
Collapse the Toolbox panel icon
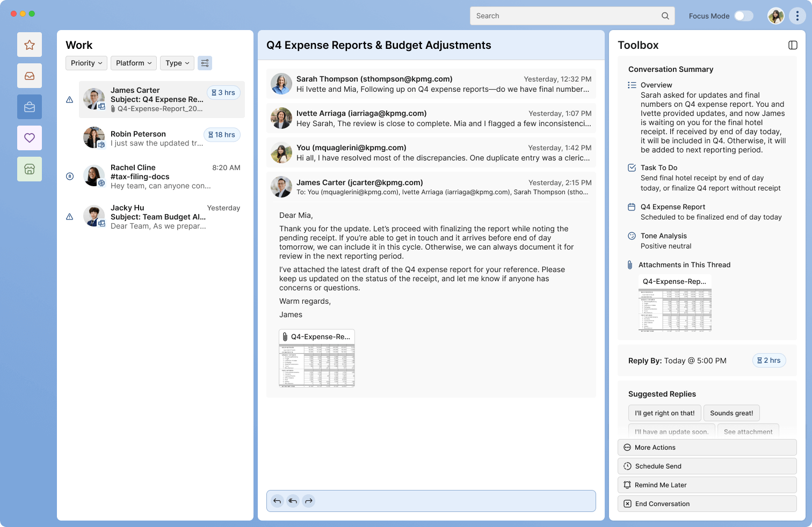click(793, 45)
